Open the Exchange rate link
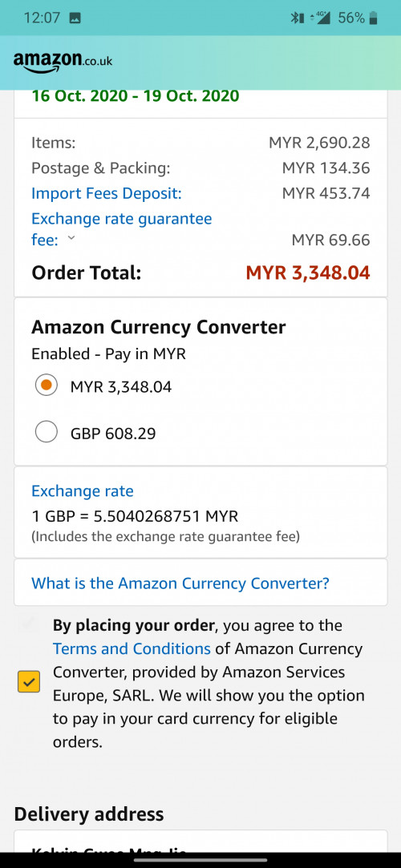The height and width of the screenshot is (868, 401). (83, 491)
